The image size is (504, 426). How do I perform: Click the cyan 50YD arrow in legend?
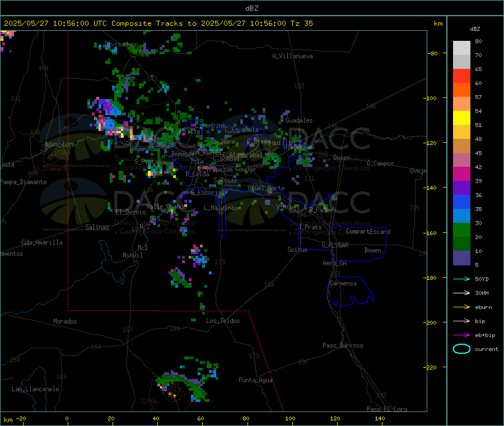[x=461, y=279]
